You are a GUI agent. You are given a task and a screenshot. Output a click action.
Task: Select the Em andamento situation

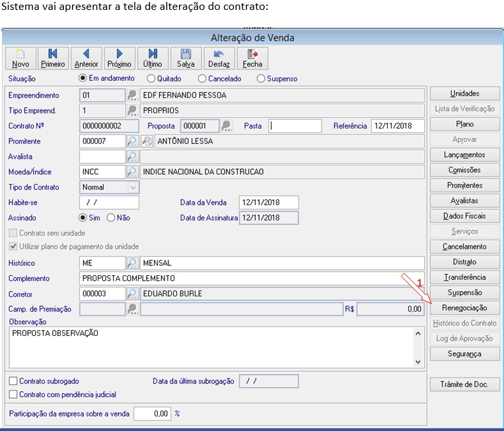[83, 78]
